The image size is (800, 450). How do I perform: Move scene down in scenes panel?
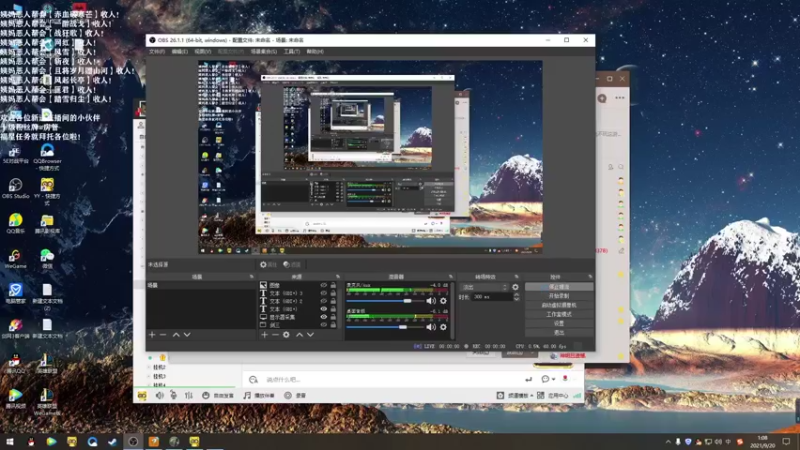point(187,335)
